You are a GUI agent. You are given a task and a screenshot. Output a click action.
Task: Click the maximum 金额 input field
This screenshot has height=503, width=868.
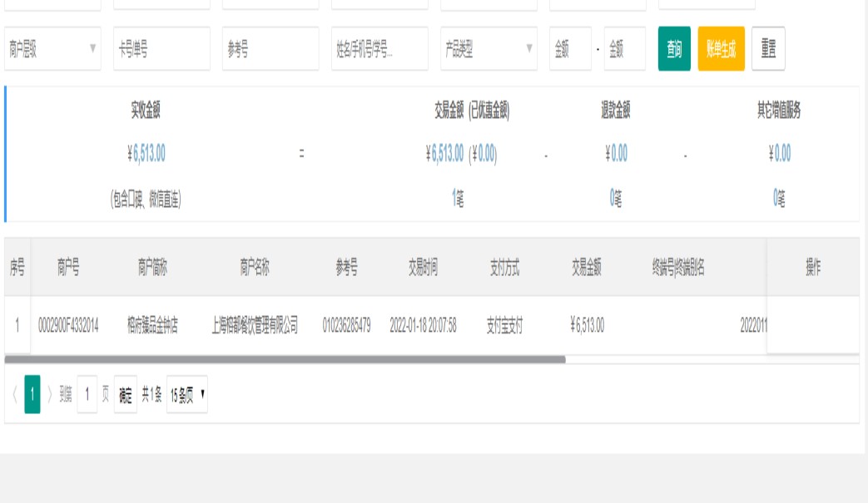click(624, 49)
